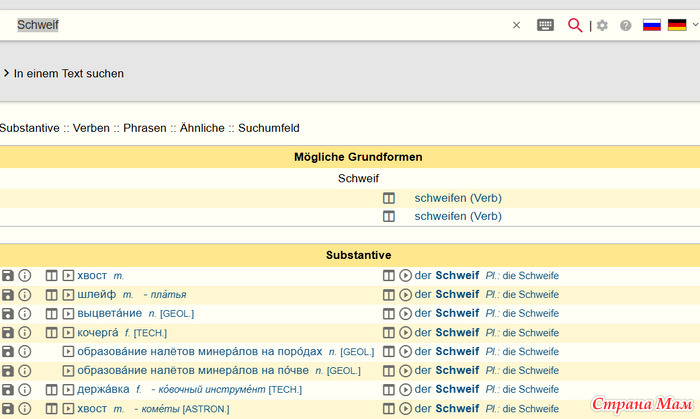Open the выцветание translation link
This screenshot has height=419, width=700.
point(109,313)
